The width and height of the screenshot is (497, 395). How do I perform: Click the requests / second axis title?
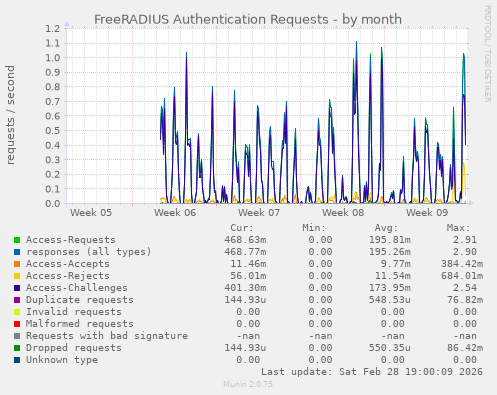tap(10, 115)
